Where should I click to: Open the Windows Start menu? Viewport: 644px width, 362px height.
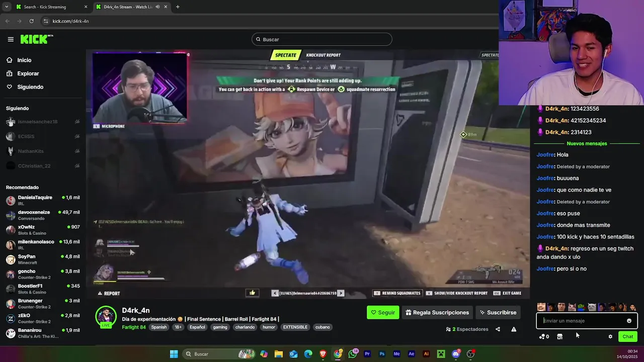174,354
